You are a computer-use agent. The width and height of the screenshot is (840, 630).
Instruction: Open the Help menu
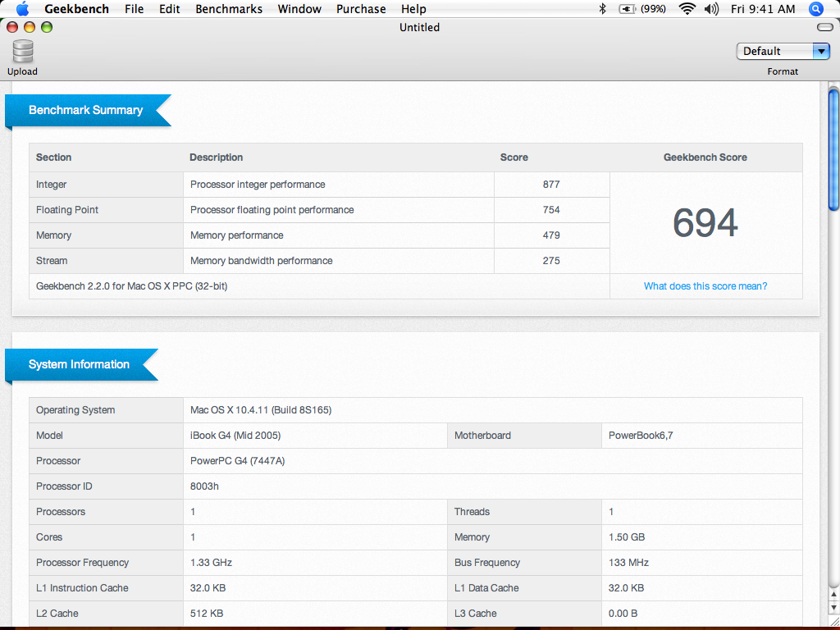point(413,8)
